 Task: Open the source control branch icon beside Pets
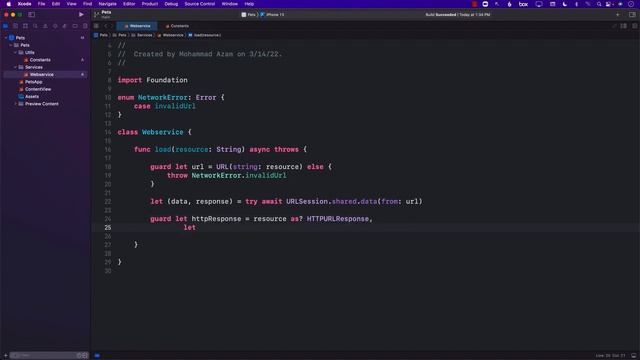[x=96, y=14]
